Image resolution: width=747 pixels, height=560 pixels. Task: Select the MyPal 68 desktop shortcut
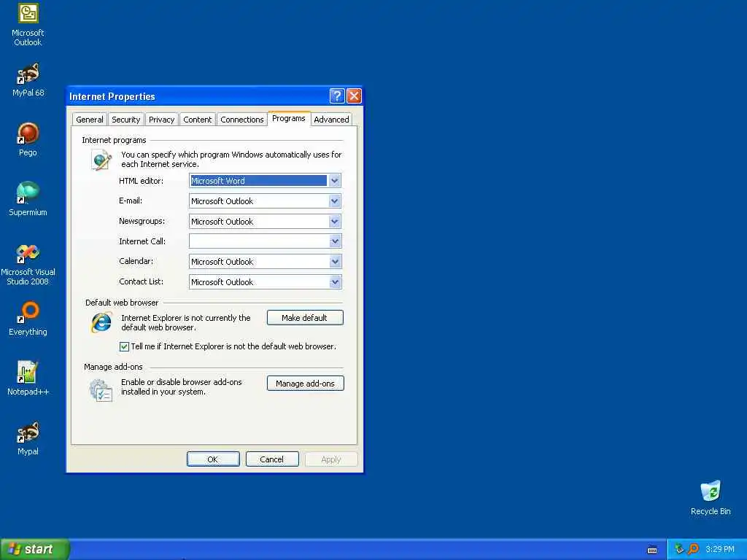click(28, 80)
